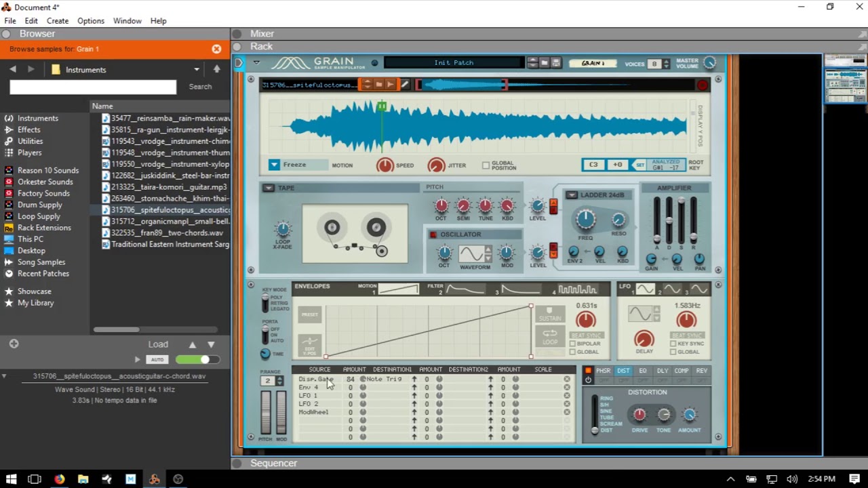
Task: Turn the LFO DELAY knob
Action: (x=644, y=338)
